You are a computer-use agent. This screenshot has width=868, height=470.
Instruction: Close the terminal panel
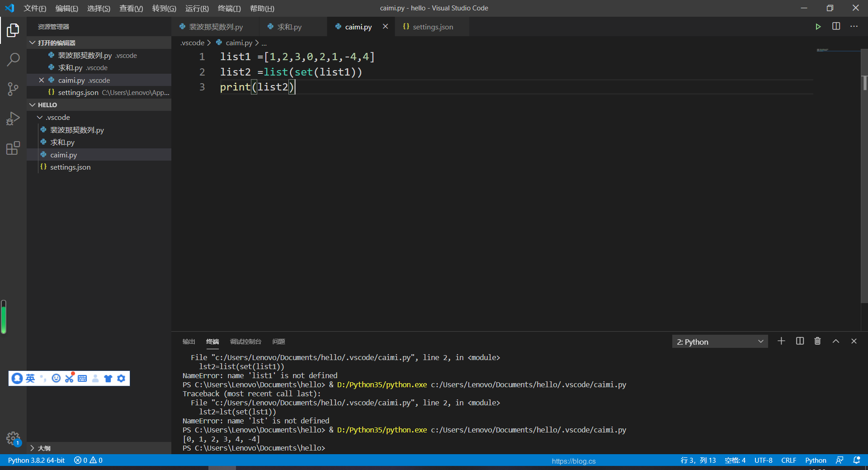point(854,341)
